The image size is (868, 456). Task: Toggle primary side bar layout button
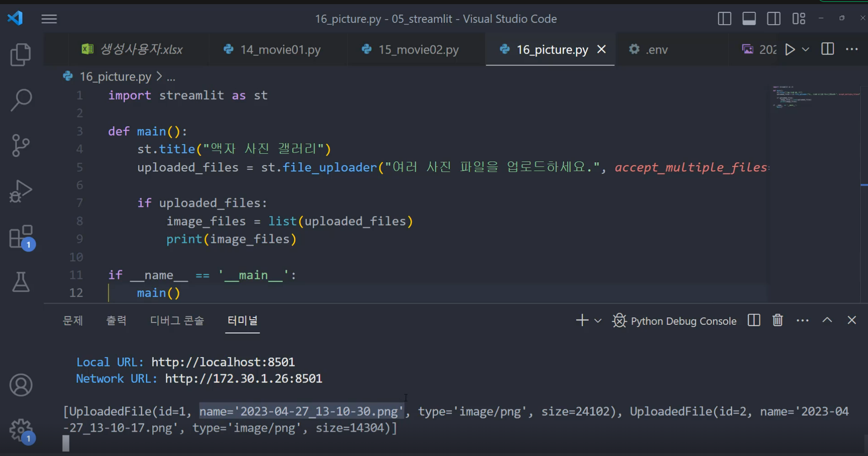(724, 19)
